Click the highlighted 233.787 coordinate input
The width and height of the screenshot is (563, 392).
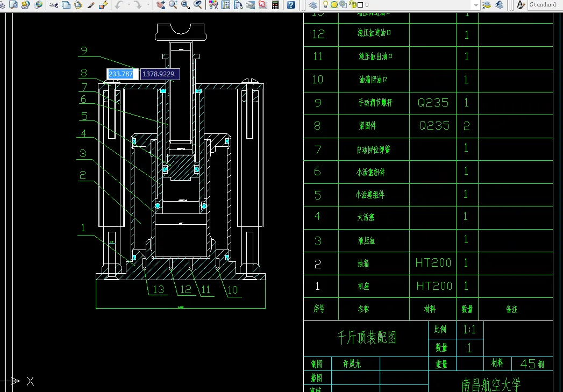pyautogui.click(x=123, y=74)
